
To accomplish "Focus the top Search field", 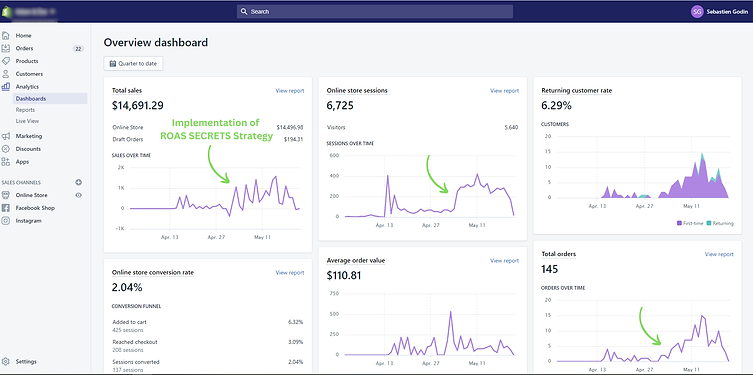I will tap(375, 12).
